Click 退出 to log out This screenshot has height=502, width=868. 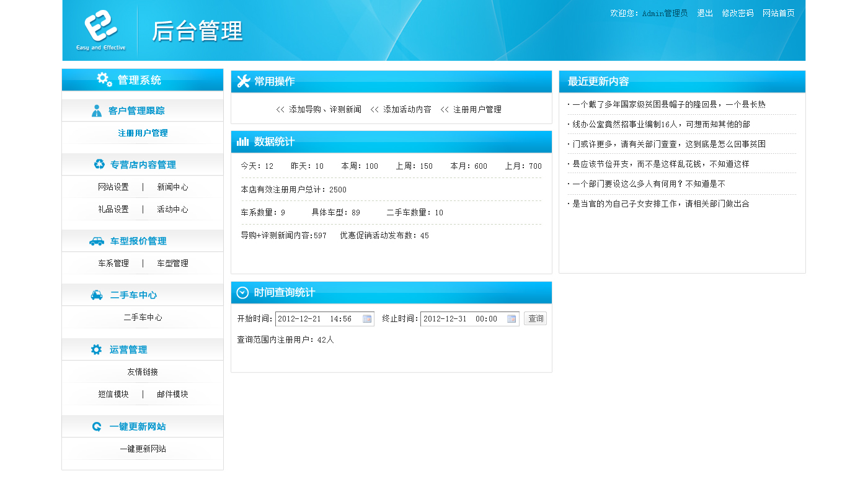[x=705, y=13]
